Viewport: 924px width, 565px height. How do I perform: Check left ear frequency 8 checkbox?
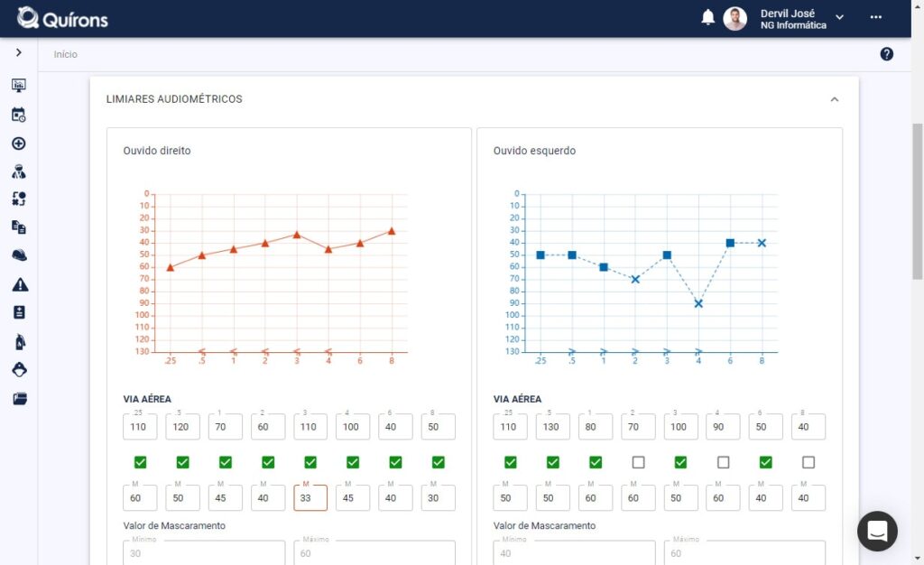click(808, 462)
